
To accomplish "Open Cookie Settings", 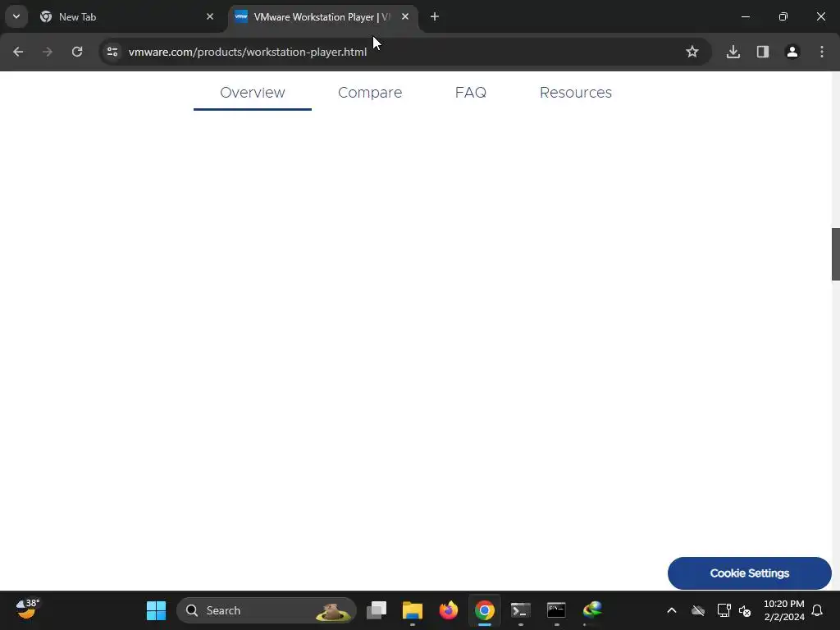I will [x=750, y=573].
